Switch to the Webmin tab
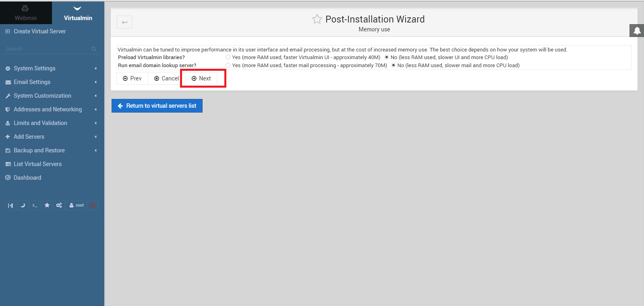The image size is (644, 306). (26, 13)
